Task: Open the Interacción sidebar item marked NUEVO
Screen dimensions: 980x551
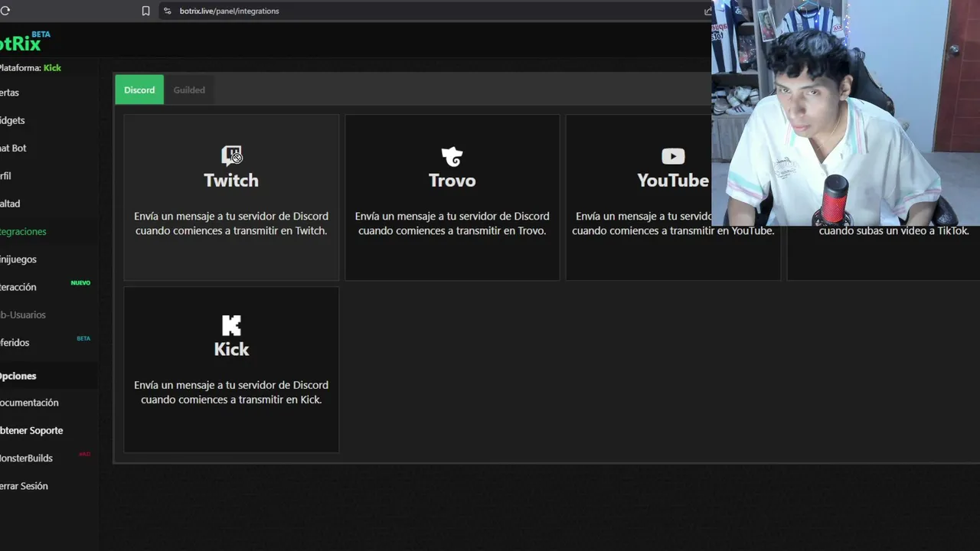Action: (18, 287)
